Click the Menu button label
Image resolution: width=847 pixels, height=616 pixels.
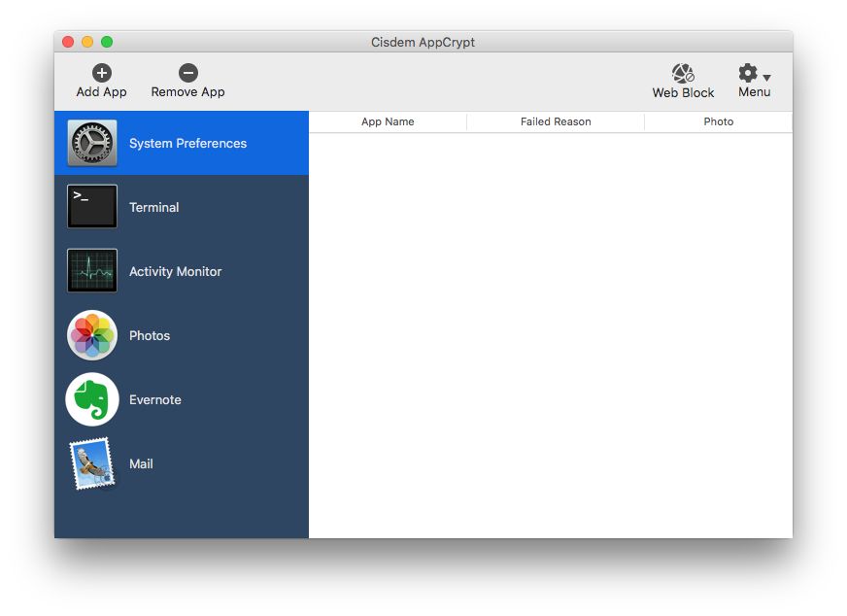coord(754,92)
